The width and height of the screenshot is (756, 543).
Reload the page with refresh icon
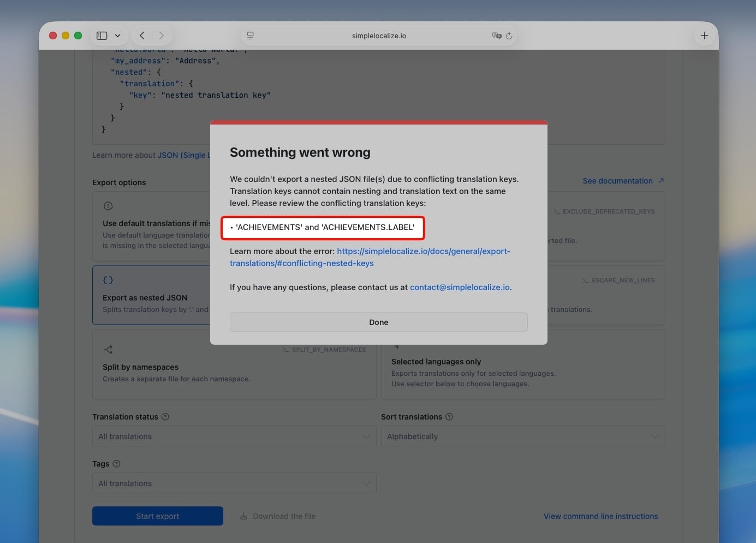509,36
